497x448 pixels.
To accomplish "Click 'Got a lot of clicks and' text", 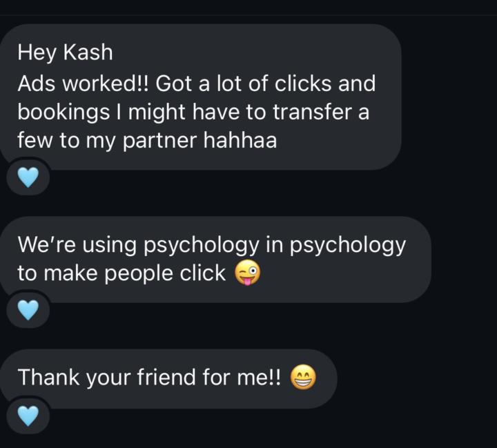I will pyautogui.click(x=265, y=84).
